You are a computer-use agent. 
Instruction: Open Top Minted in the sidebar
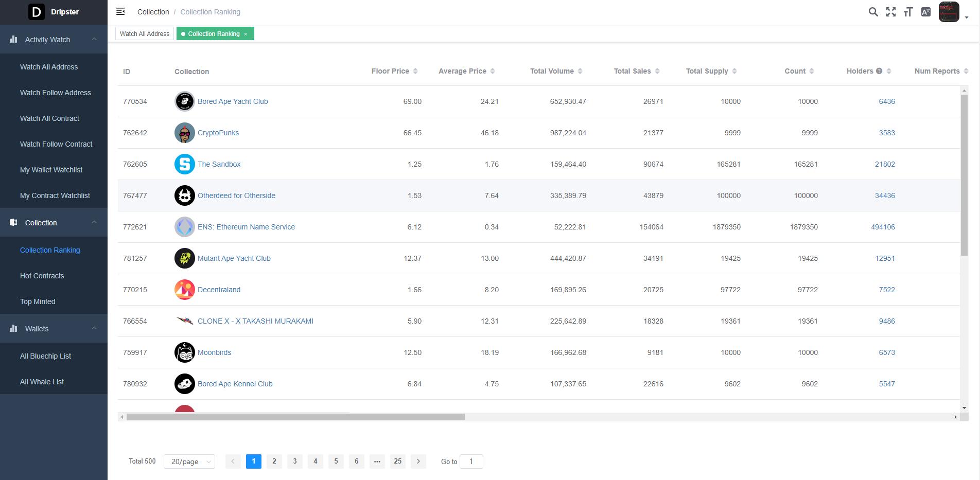point(38,301)
